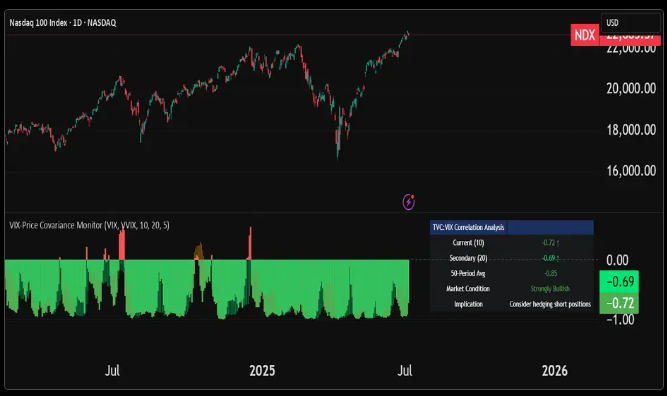Click the 50-Period Avg value -0.85
The height and width of the screenshot is (396, 667).
pyautogui.click(x=550, y=273)
